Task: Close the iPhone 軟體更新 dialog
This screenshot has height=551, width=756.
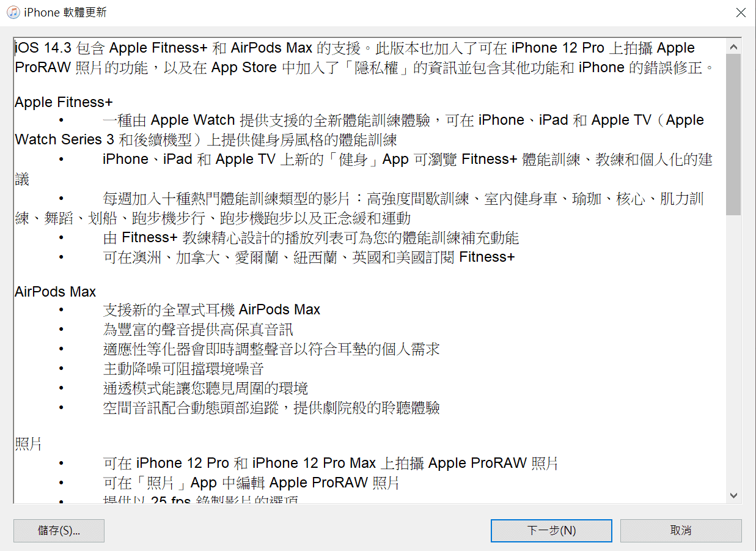Action: pos(740,12)
